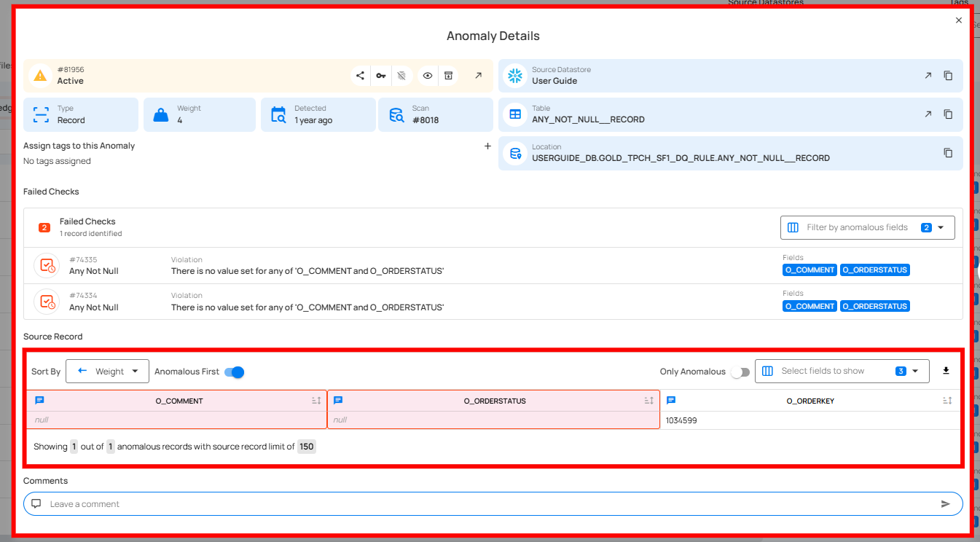Click the O_COMMENT tag in first check
The image size is (980, 542).
(x=810, y=270)
